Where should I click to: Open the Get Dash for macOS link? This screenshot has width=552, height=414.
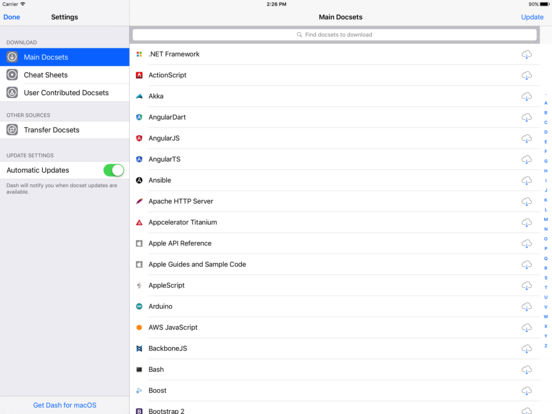[65, 405]
